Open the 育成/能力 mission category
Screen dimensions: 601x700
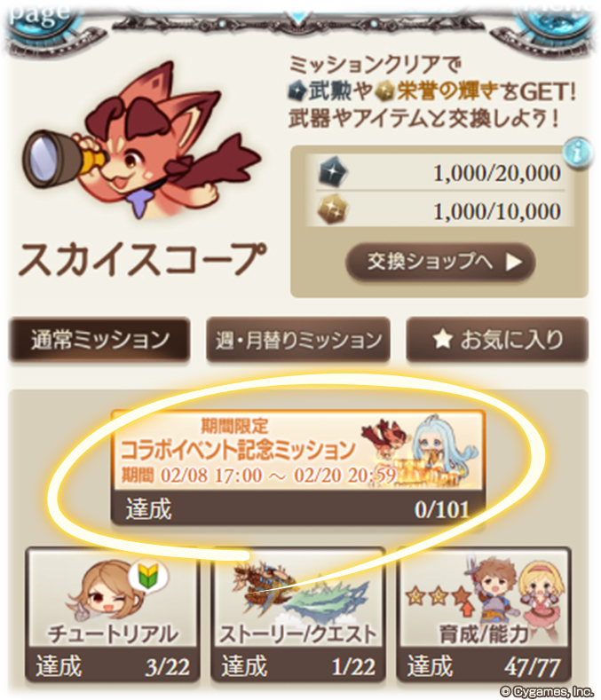(484, 614)
